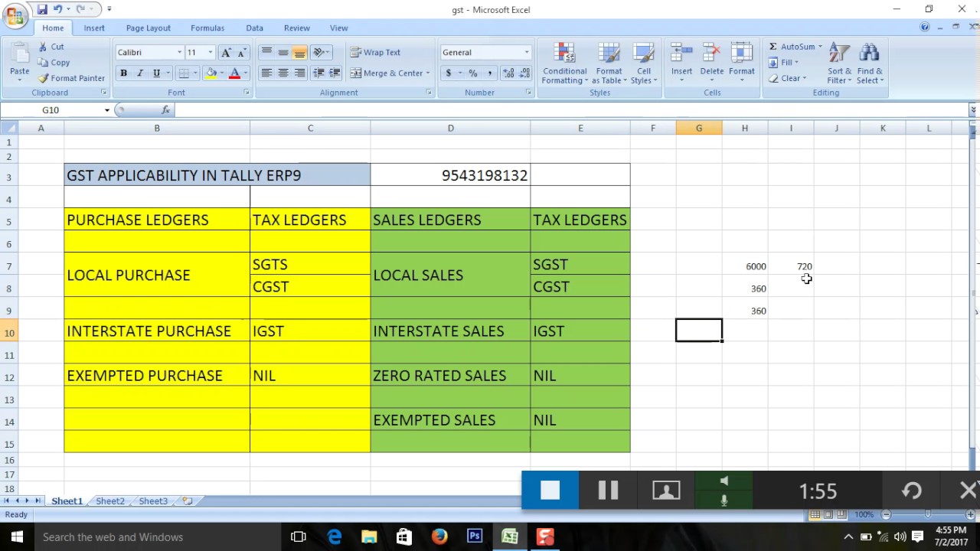Apply percent style
The image size is (980, 551).
pos(473,73)
